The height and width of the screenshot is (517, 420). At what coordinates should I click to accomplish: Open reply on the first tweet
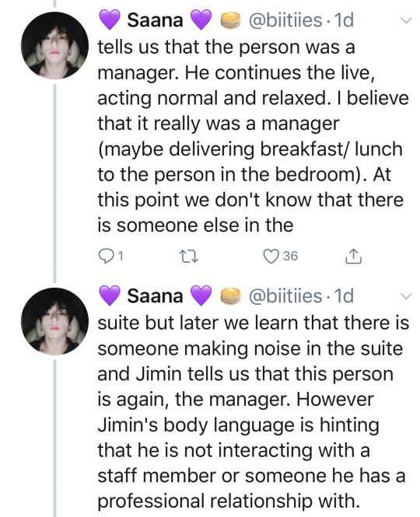(106, 257)
